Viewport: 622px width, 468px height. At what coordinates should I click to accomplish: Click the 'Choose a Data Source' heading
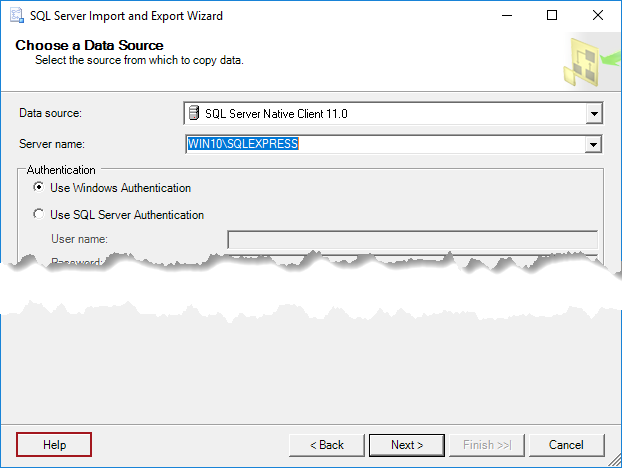[x=89, y=45]
